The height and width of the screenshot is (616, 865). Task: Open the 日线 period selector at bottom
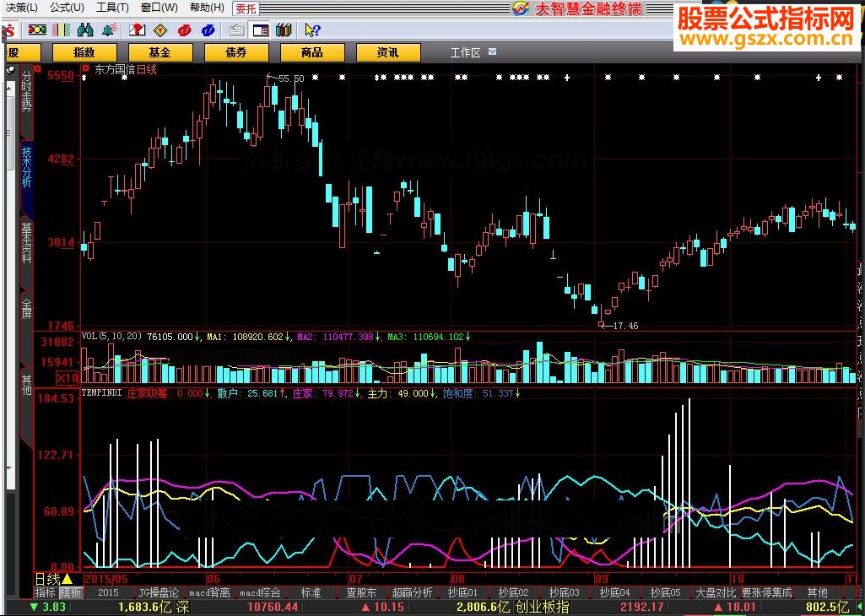click(53, 579)
